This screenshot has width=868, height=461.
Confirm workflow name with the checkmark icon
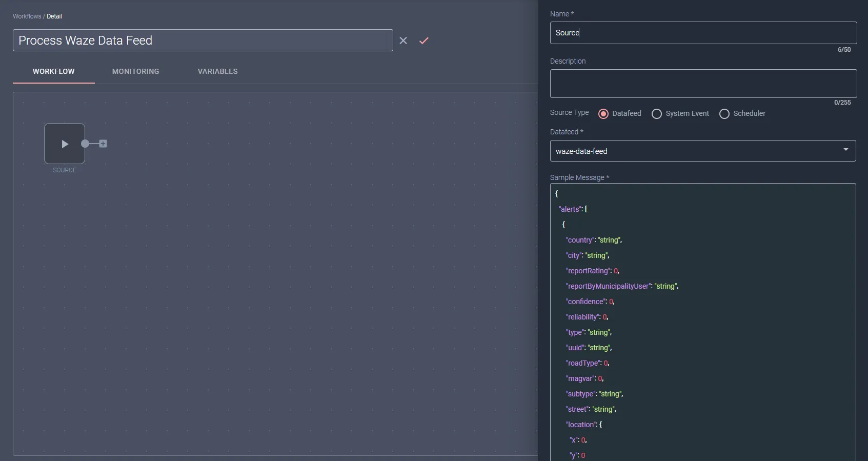tap(424, 41)
